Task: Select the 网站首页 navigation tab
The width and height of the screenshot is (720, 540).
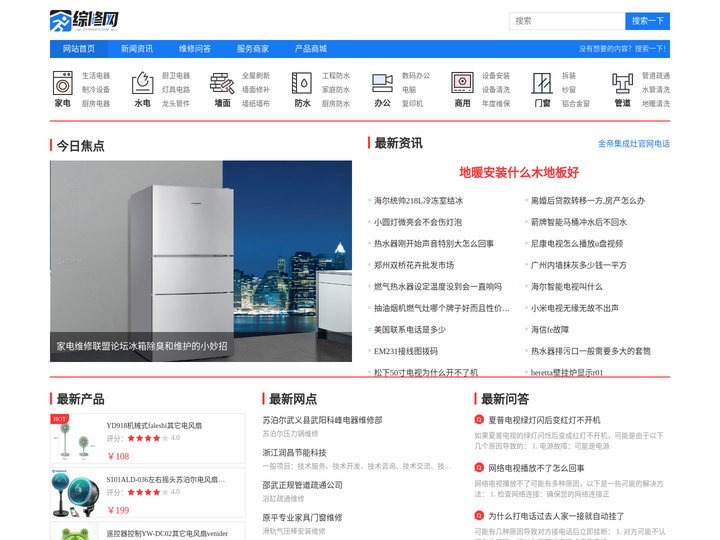Action: [x=79, y=49]
